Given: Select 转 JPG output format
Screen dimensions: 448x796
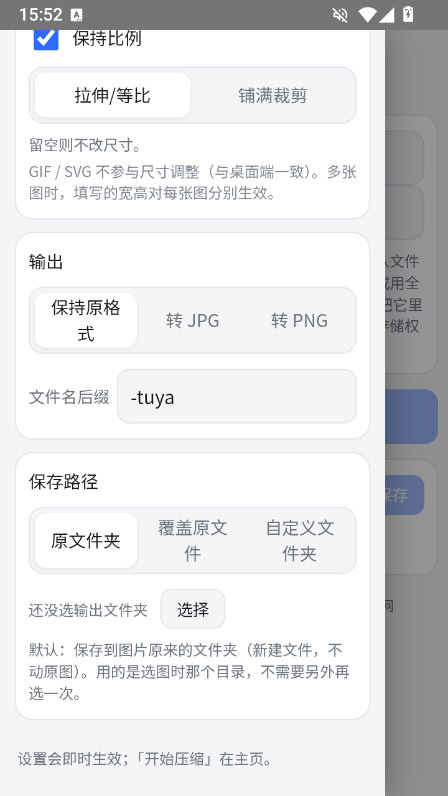Looking at the screenshot, I should tap(193, 320).
